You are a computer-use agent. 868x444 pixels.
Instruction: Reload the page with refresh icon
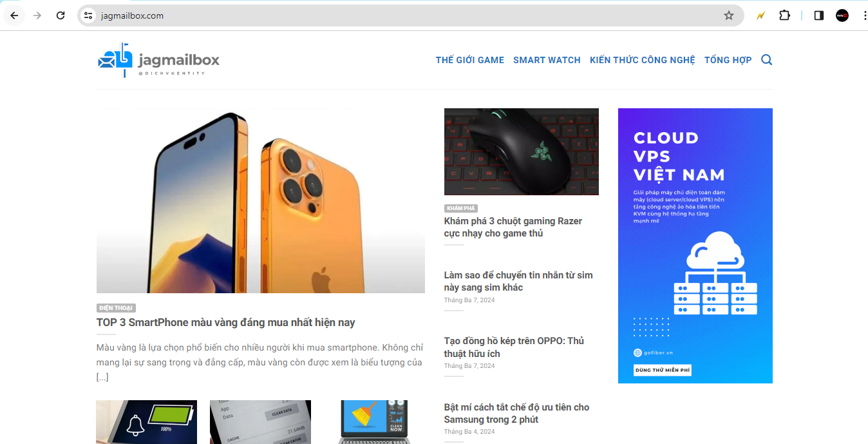(61, 15)
